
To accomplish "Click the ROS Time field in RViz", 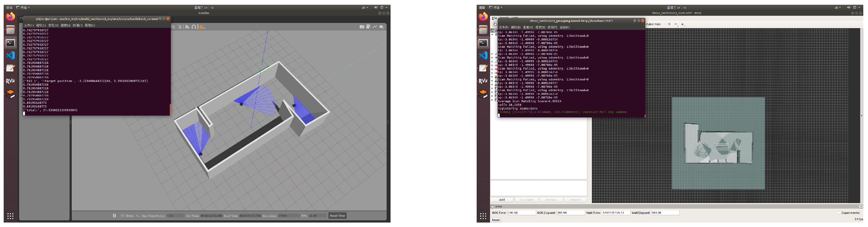I will click(x=521, y=213).
